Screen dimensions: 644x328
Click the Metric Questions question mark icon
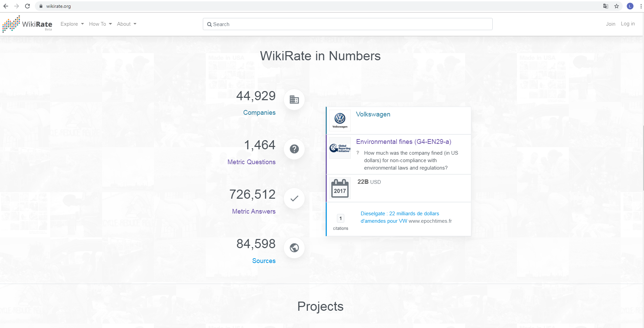click(294, 149)
